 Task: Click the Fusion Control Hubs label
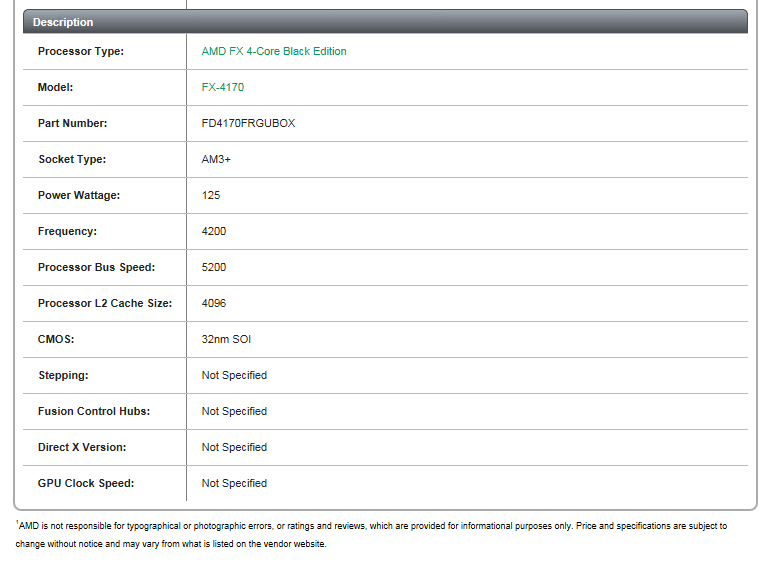pyautogui.click(x=94, y=411)
